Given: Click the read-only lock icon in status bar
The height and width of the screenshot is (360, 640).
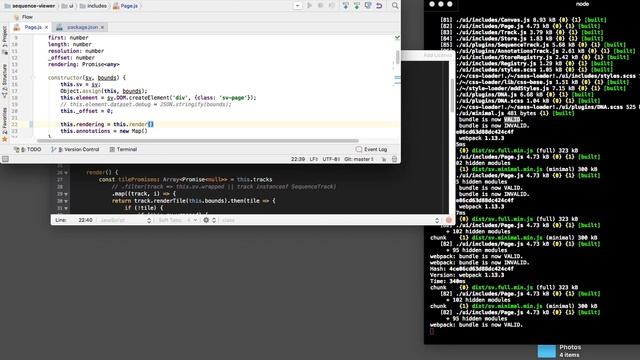Looking at the screenshot, I should [384, 159].
